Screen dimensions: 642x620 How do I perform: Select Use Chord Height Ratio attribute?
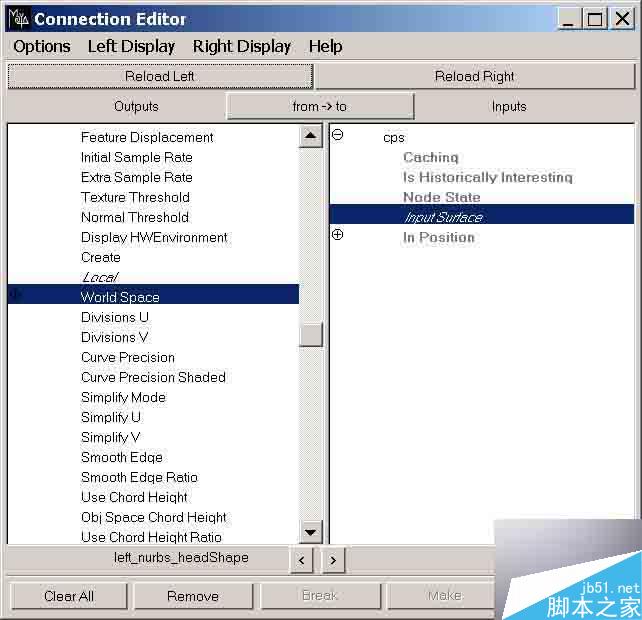(151, 537)
